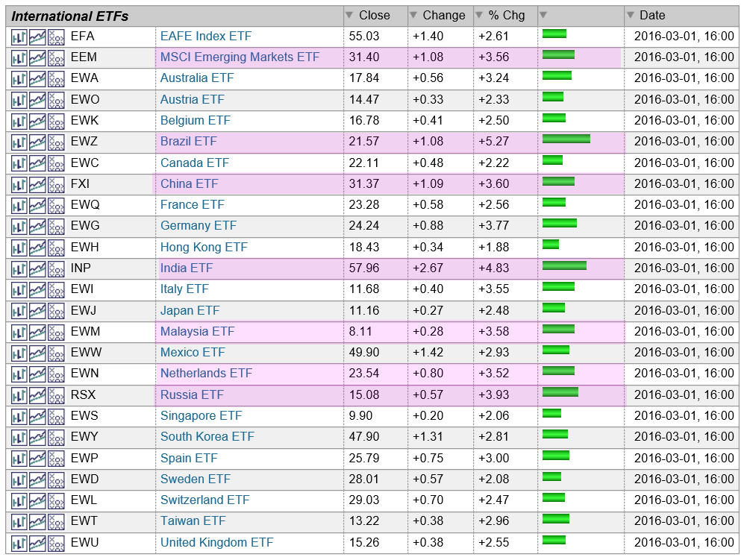Click the sort arrow above the bars
This screenshot has height=560, width=747.
point(543,16)
